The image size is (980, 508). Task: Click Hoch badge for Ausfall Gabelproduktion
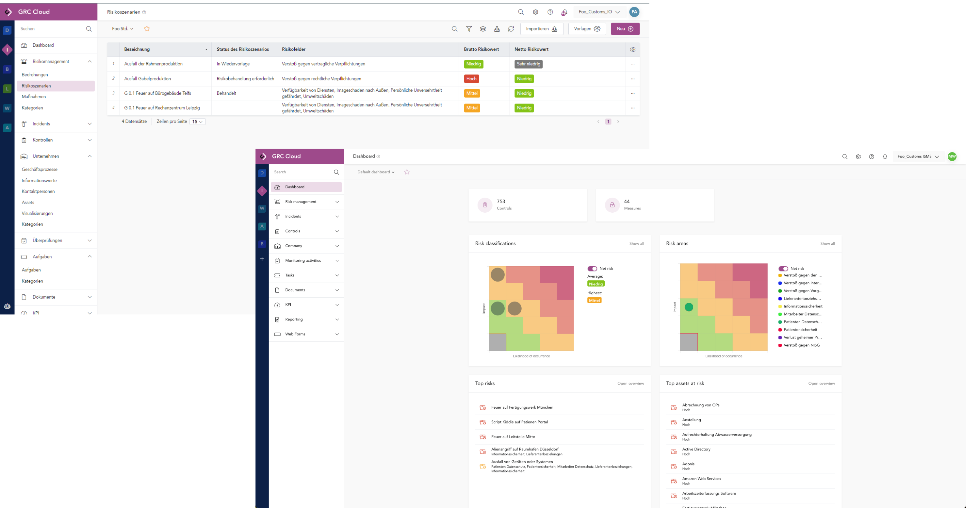(x=471, y=79)
